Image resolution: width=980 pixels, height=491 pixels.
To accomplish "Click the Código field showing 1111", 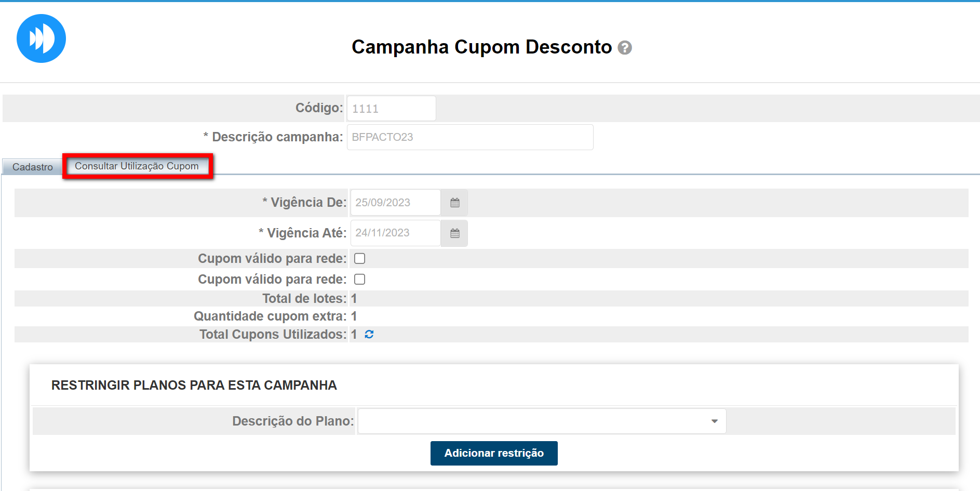I will pyautogui.click(x=391, y=109).
